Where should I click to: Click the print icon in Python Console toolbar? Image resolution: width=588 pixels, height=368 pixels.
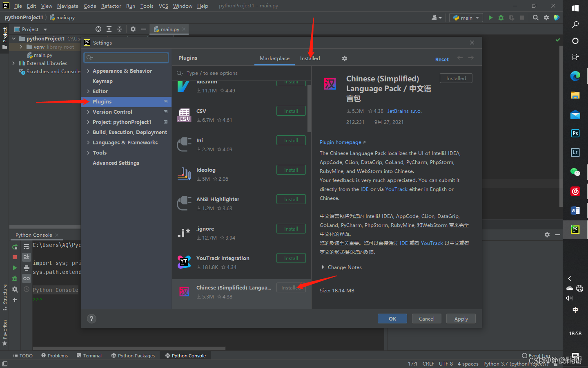tap(27, 268)
